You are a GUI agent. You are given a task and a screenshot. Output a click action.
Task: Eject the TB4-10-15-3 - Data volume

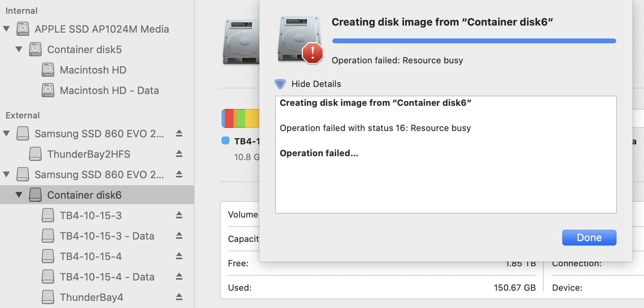pos(179,236)
